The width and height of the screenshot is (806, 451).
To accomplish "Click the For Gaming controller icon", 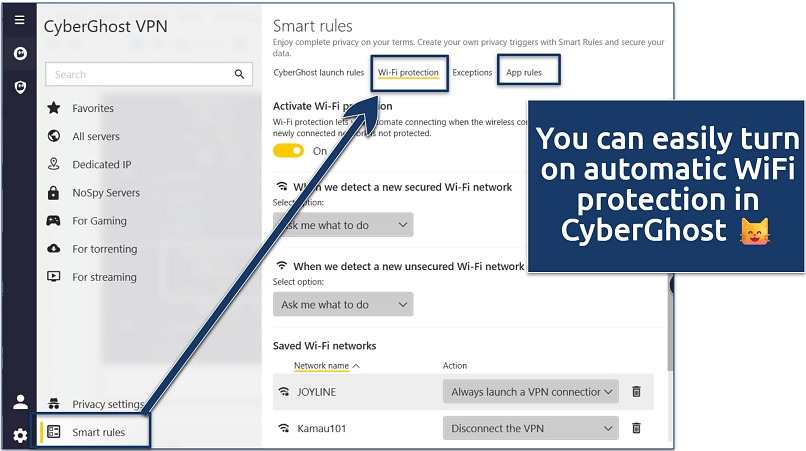I will (53, 221).
